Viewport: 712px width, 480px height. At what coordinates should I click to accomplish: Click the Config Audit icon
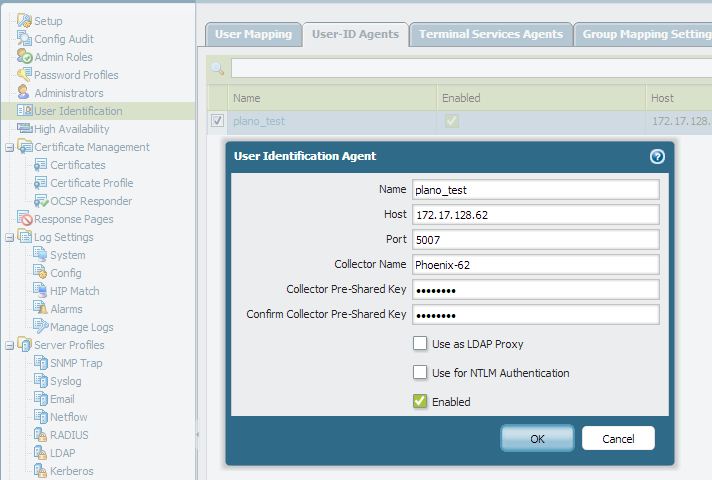(x=25, y=39)
